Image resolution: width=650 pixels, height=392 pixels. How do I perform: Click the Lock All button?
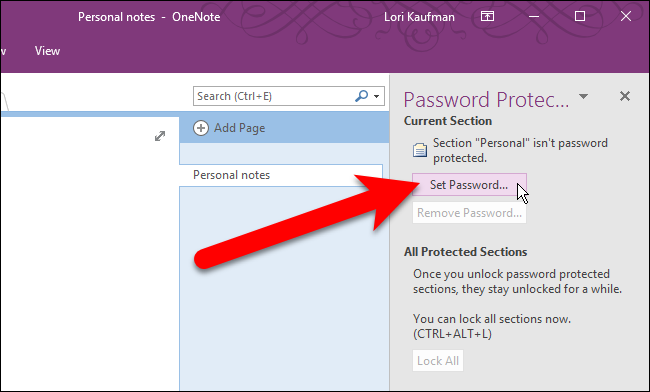click(x=438, y=361)
